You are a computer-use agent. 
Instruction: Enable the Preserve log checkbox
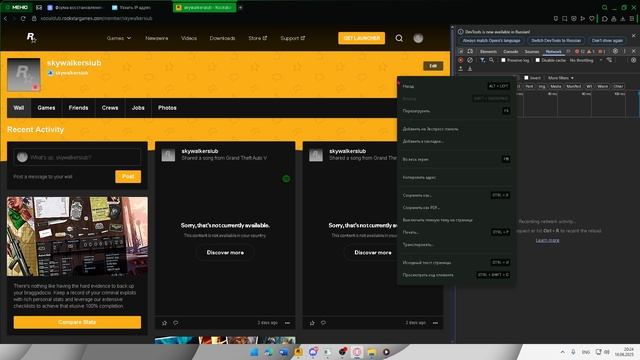503,60
